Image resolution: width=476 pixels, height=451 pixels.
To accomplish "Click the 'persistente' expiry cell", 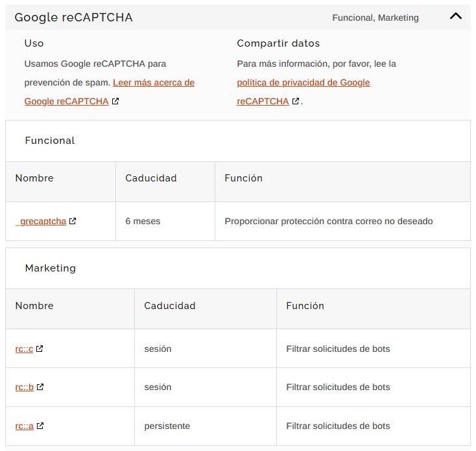I will (x=167, y=426).
